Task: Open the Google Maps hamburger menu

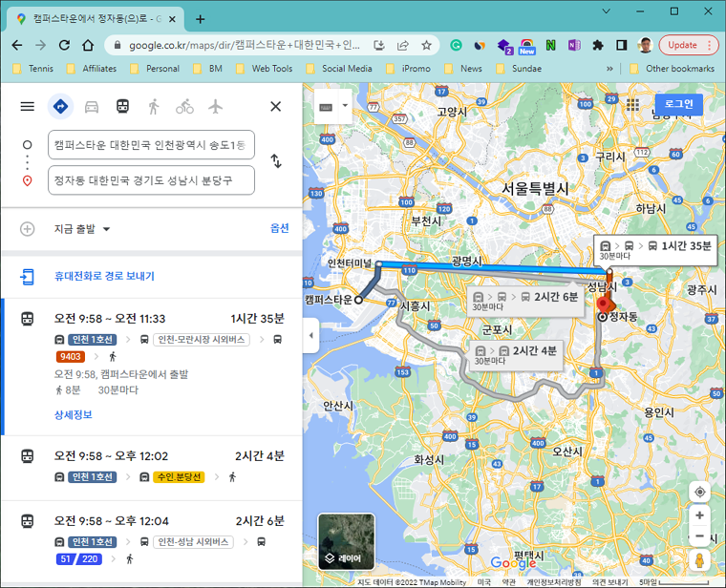Action: point(28,106)
